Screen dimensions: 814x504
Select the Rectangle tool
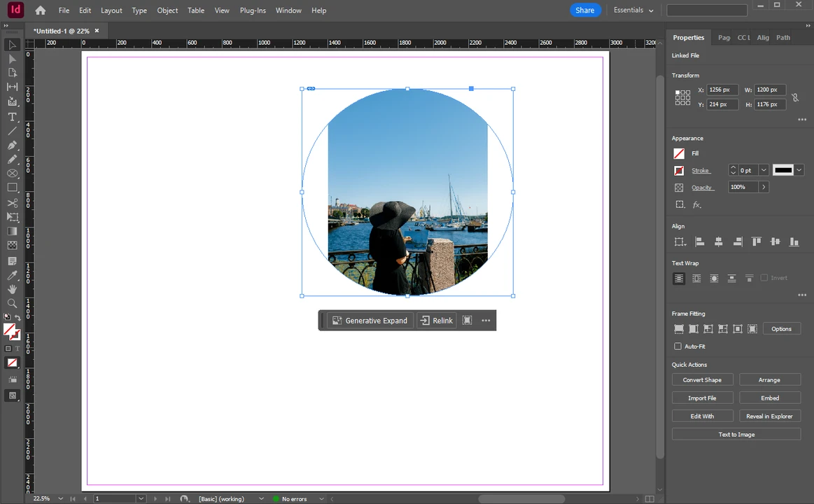[x=12, y=188]
